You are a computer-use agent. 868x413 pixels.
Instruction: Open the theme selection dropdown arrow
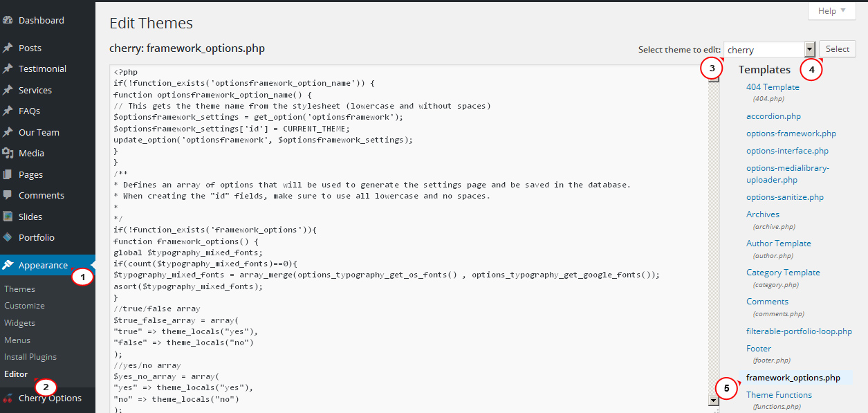[x=809, y=50]
